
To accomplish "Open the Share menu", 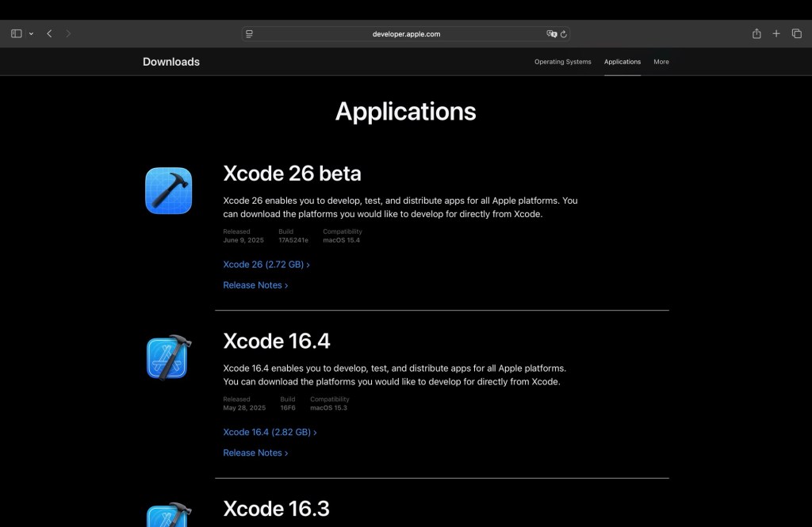I will [756, 34].
